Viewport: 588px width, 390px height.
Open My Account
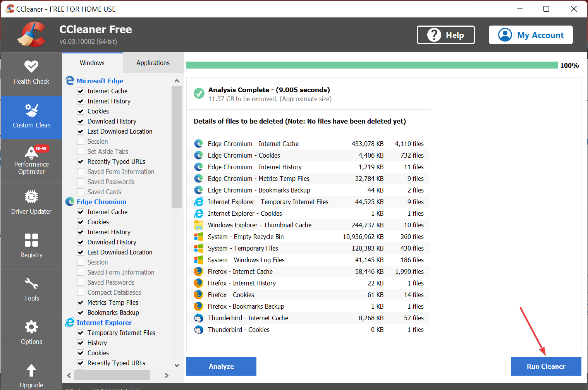tap(531, 35)
